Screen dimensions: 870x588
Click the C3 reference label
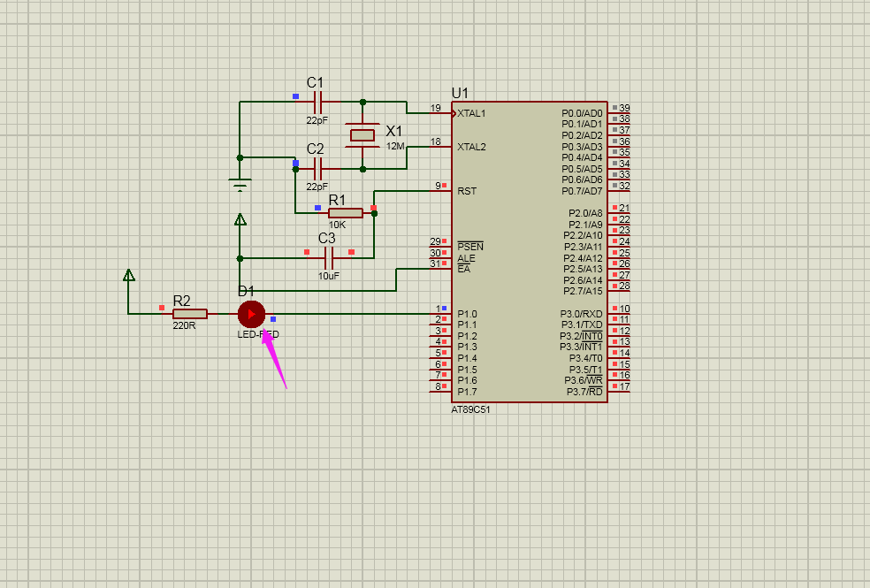327,238
